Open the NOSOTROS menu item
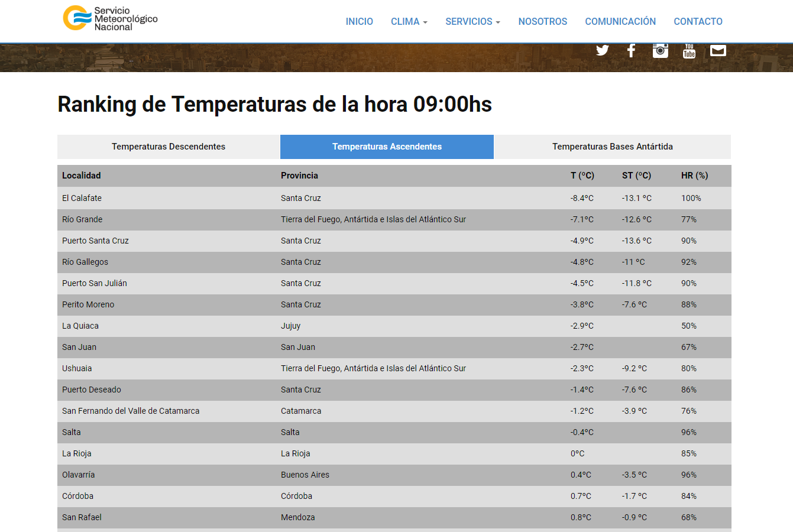793x532 pixels. (542, 21)
